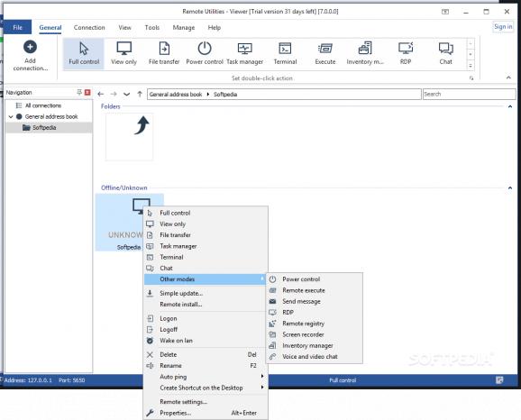Choose File transfer in context menu
Screen dimensions: 521x420
click(x=206, y=235)
